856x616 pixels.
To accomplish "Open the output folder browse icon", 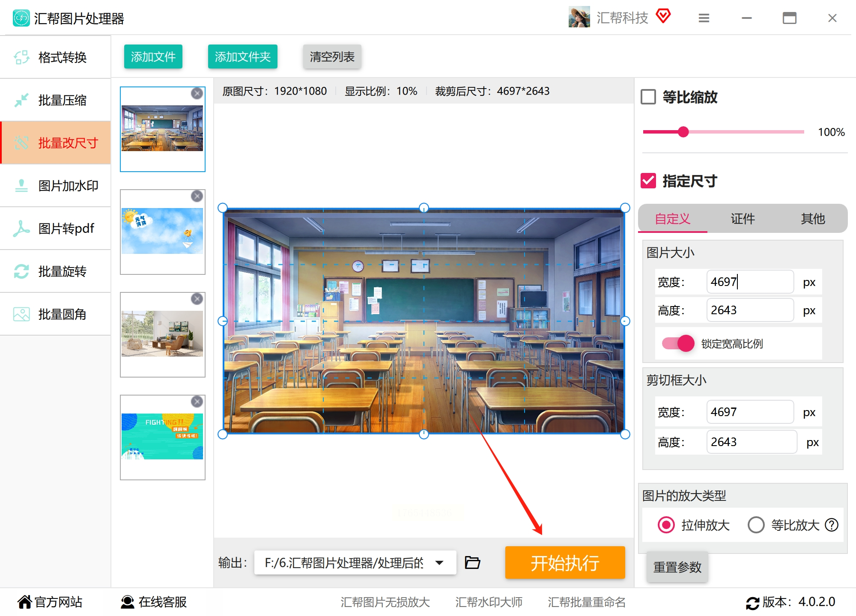I will pos(472,562).
